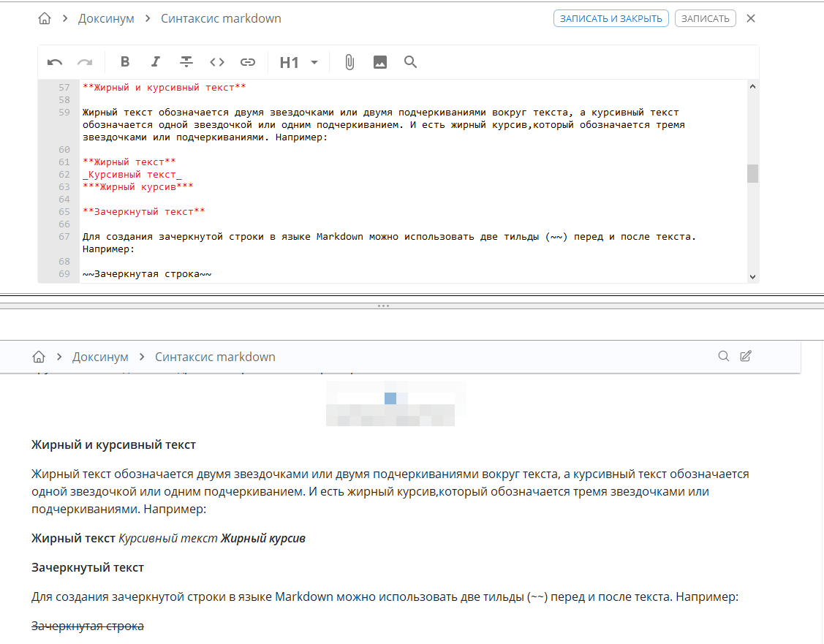Open Доксинум in the lower preview breadcrumb
824x644 pixels.
pos(100,357)
